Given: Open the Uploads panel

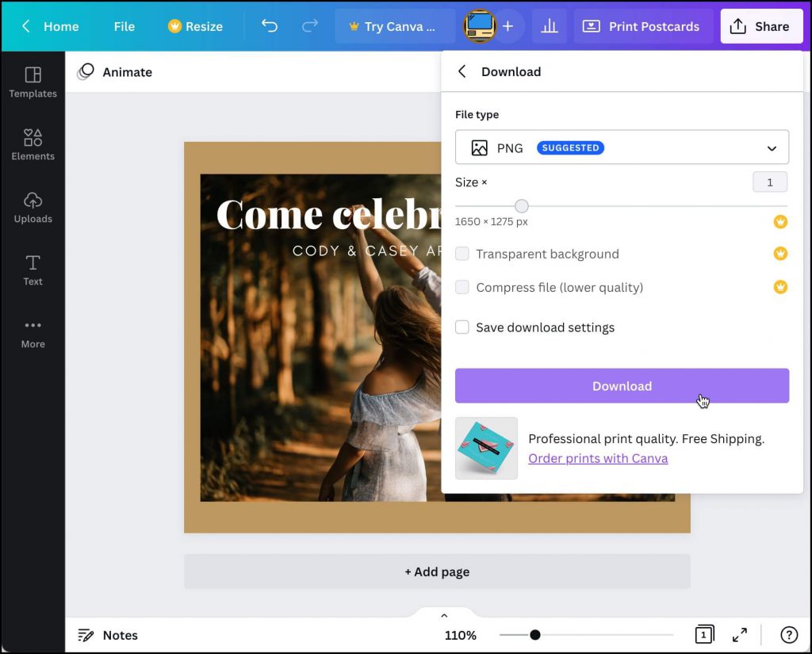Looking at the screenshot, I should [x=33, y=208].
